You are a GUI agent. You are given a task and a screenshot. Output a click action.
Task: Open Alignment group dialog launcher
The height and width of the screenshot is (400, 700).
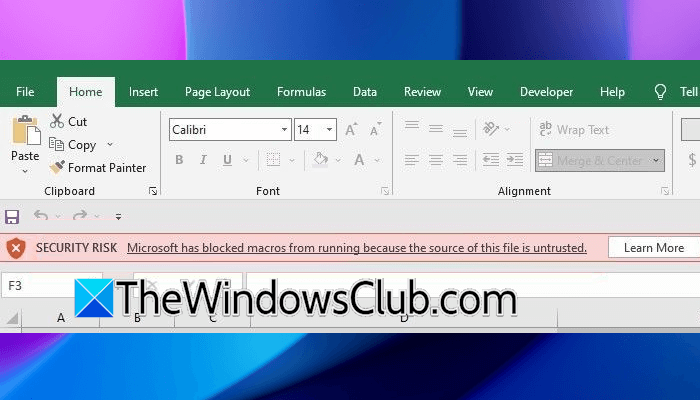click(x=665, y=191)
